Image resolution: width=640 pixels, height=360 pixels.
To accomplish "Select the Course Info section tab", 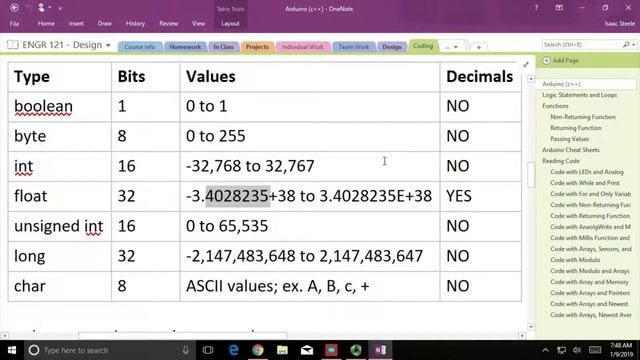I will click(140, 47).
